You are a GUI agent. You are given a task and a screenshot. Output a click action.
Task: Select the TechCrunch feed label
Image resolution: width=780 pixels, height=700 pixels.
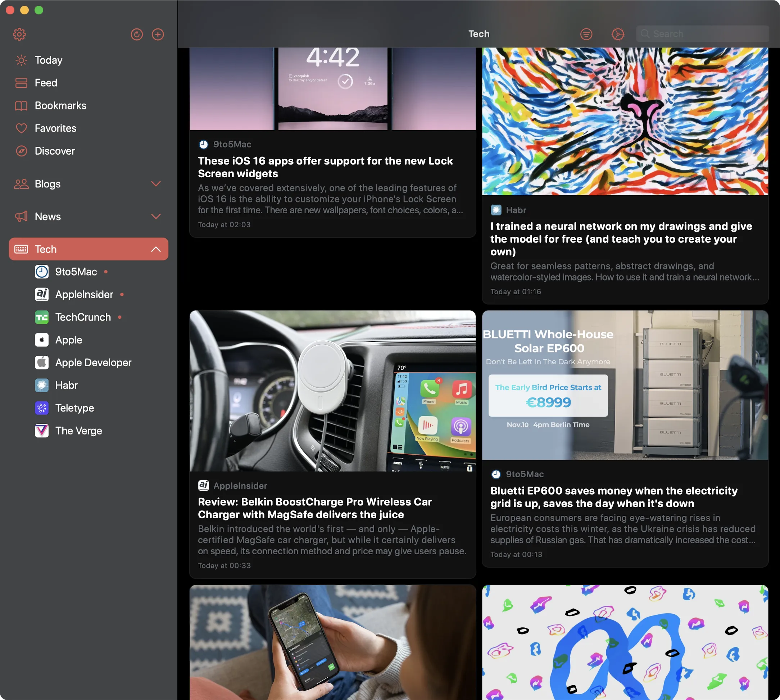click(83, 317)
